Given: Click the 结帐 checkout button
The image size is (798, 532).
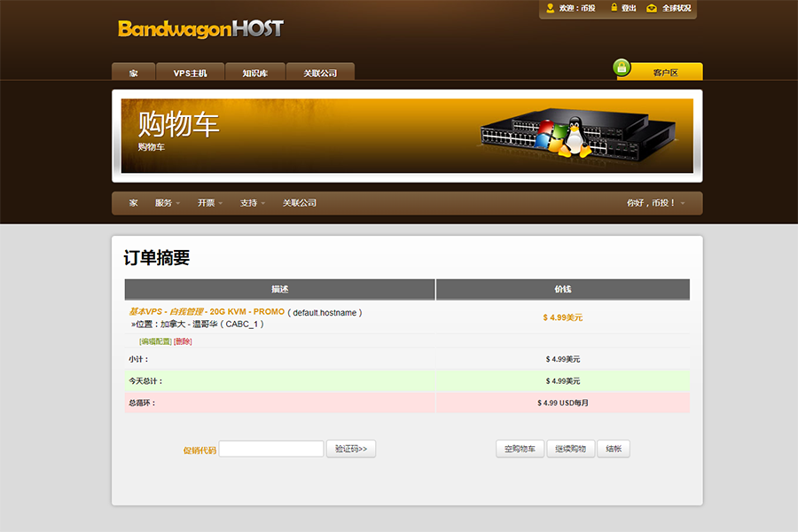Looking at the screenshot, I should tap(614, 449).
